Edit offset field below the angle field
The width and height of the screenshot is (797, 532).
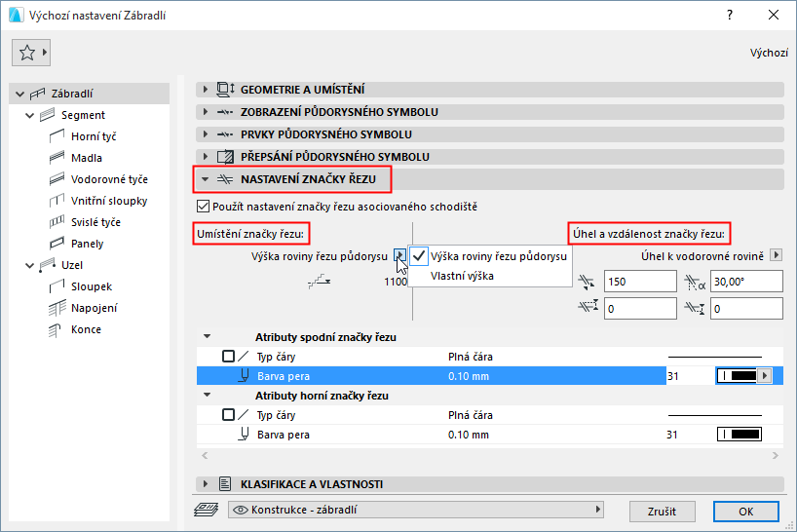pos(746,309)
